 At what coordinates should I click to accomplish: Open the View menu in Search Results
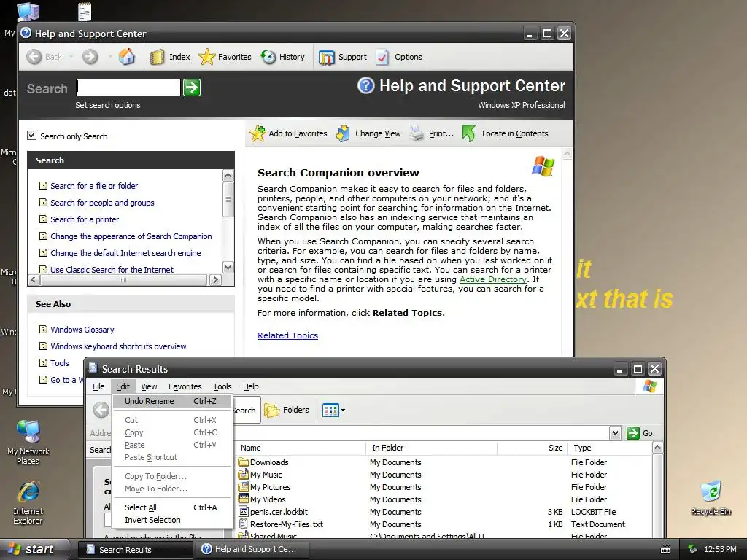(x=149, y=386)
